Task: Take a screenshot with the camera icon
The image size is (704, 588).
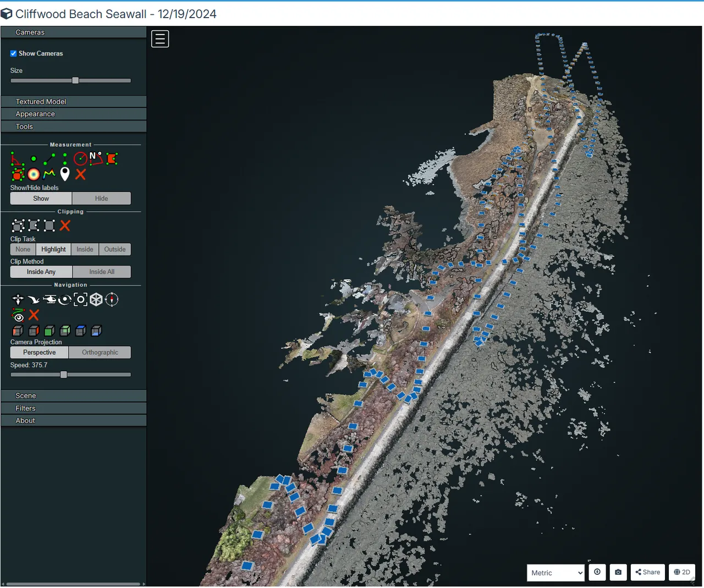Action: click(618, 572)
